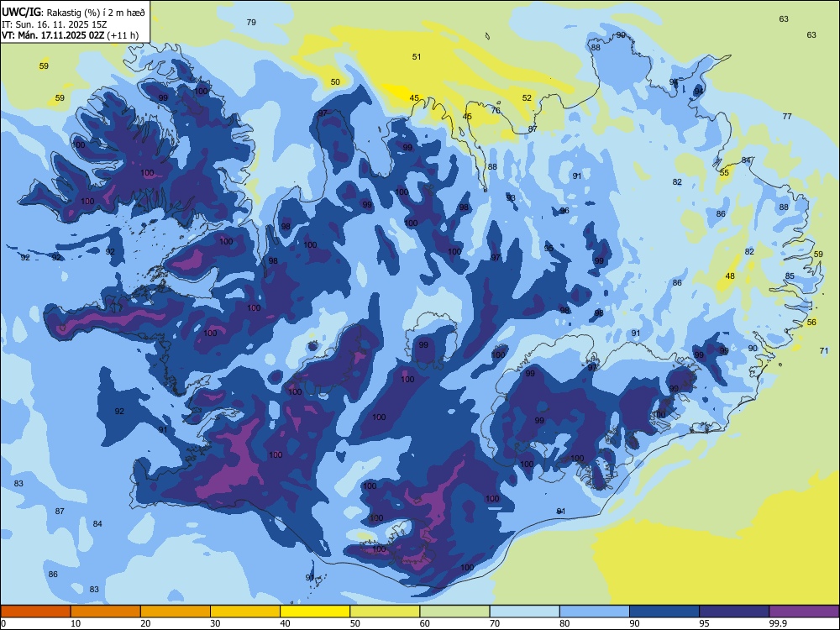This screenshot has width=840, height=630.
Task: Click the humidity value 79 on the map
Action: (251, 22)
